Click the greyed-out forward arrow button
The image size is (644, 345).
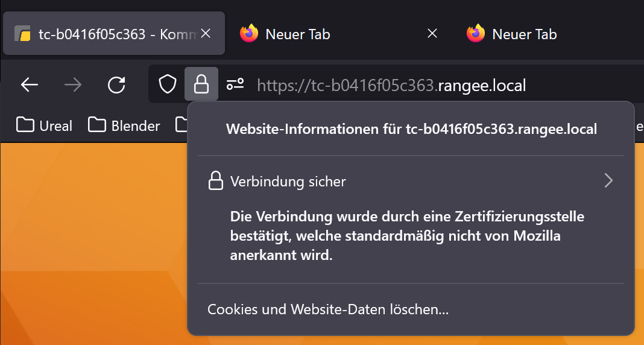73,85
